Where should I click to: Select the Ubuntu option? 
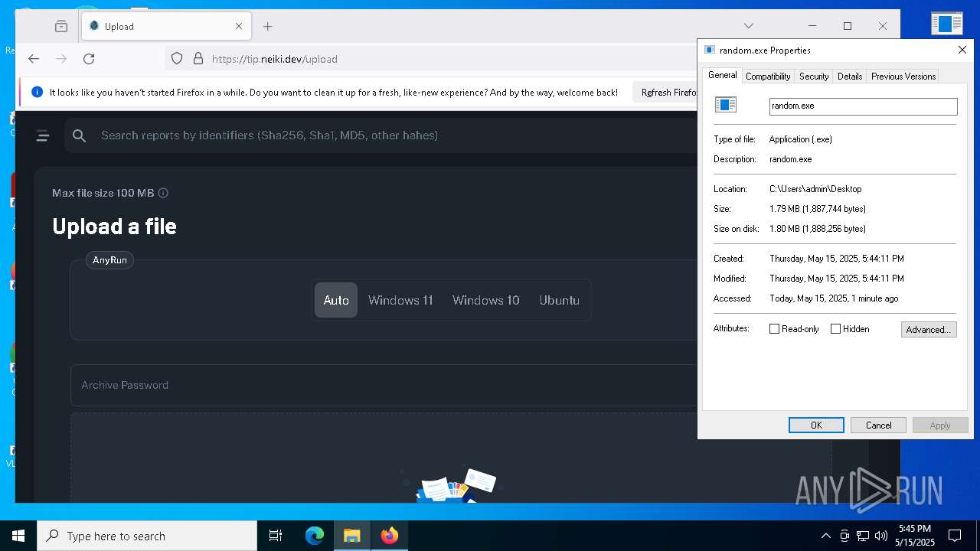coord(559,300)
